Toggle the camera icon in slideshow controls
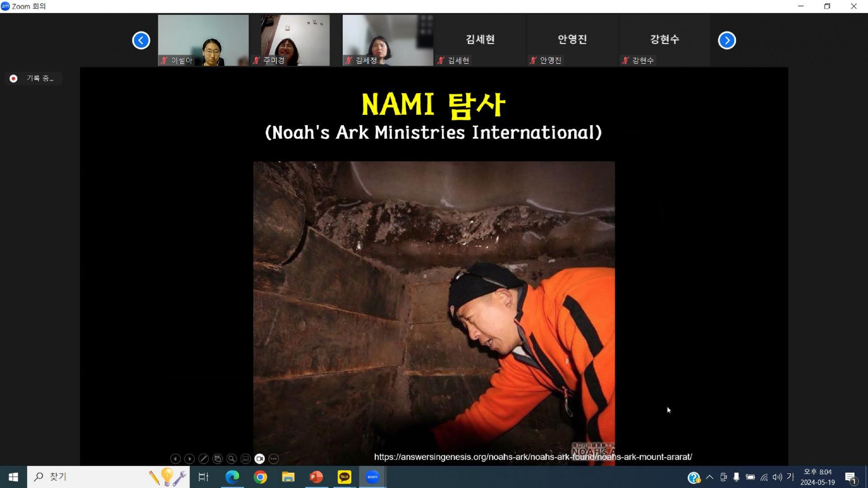 259,459
